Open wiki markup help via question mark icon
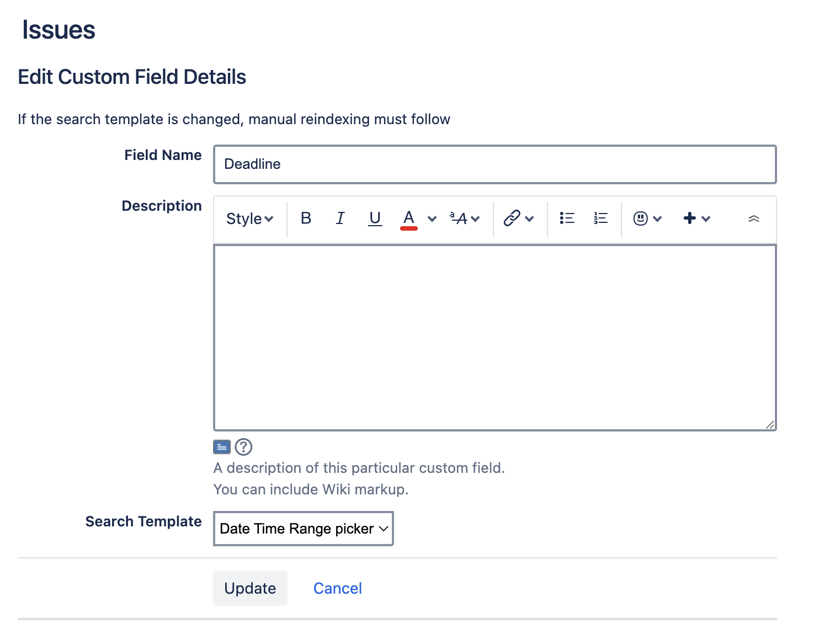 [x=243, y=447]
